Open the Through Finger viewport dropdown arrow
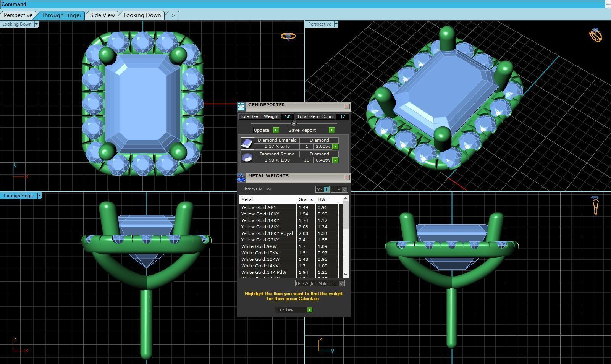Image resolution: width=611 pixels, height=364 pixels. click(x=39, y=196)
